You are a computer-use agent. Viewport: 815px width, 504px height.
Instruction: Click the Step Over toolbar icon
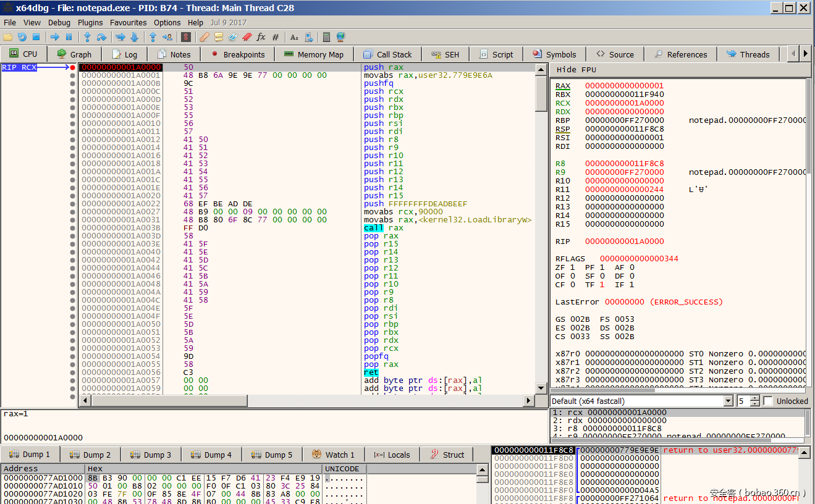101,37
